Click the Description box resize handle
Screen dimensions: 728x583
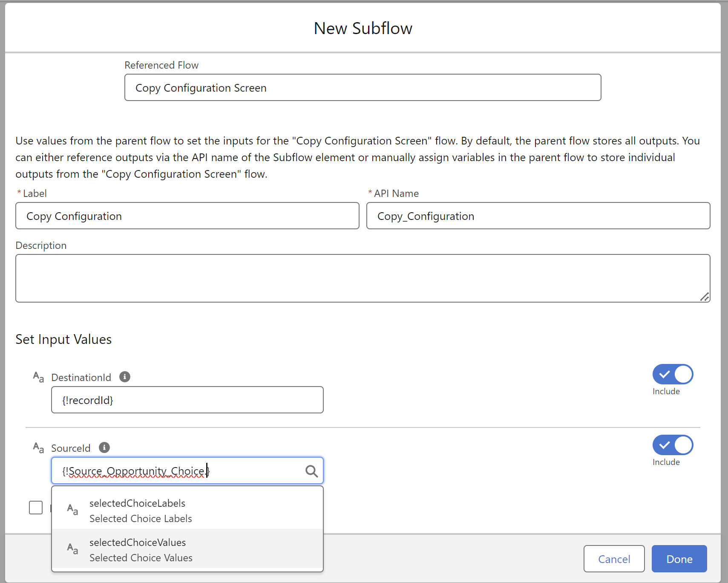[x=705, y=297]
